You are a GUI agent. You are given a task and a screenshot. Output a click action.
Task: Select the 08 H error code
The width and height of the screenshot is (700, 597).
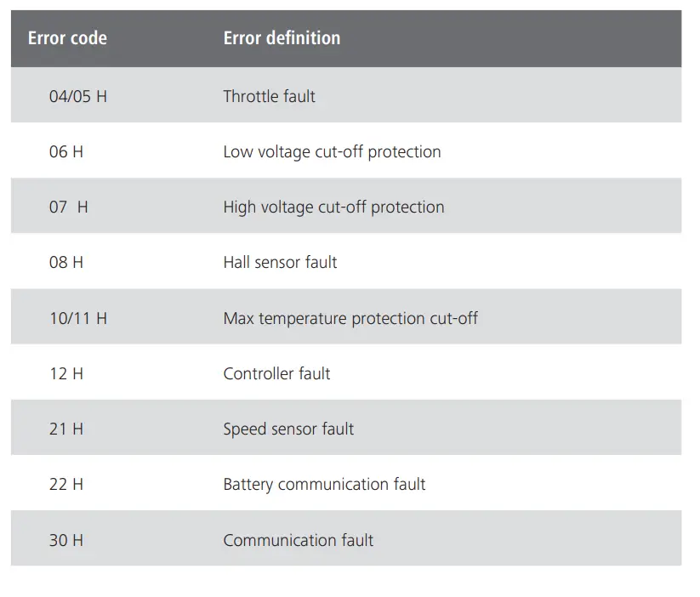click(66, 263)
